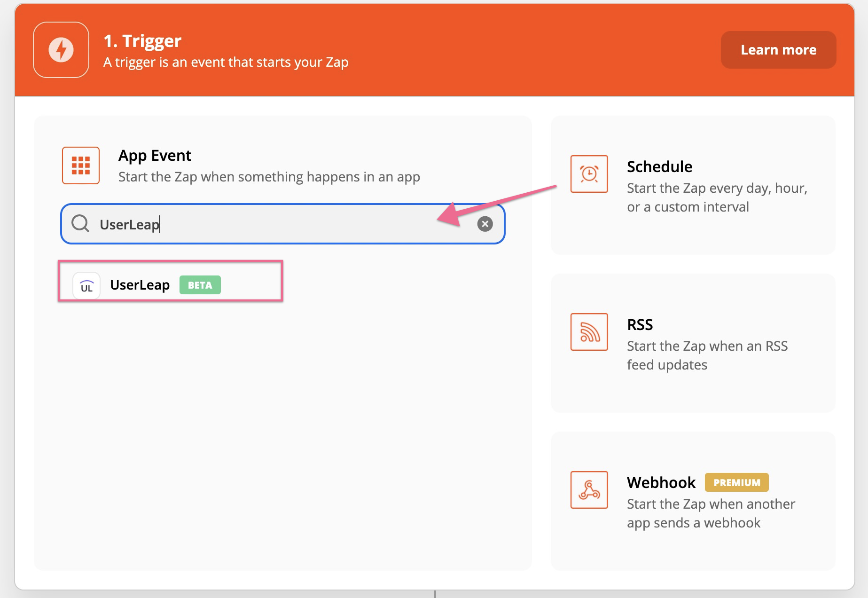Click the RSS feed icon
This screenshot has height=598, width=868.
click(x=589, y=332)
